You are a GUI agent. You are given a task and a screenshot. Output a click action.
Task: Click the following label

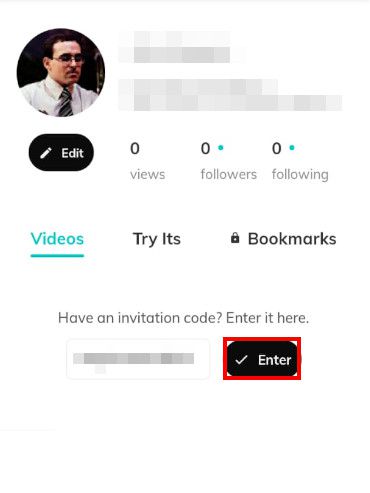[x=300, y=174]
